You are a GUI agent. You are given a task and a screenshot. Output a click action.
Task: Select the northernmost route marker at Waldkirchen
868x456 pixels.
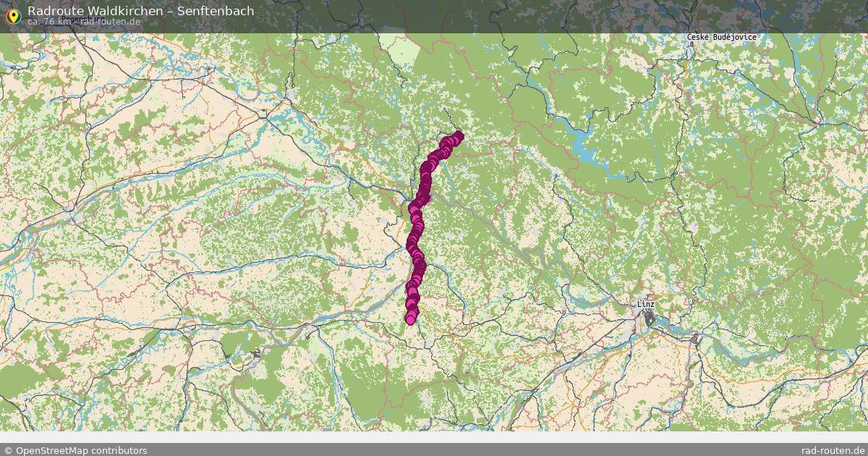459,135
